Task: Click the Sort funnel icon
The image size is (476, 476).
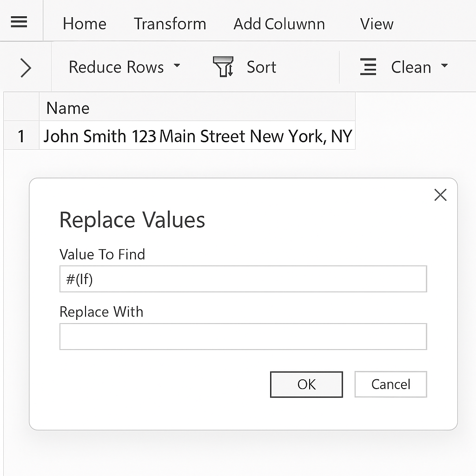Action: coord(223,67)
